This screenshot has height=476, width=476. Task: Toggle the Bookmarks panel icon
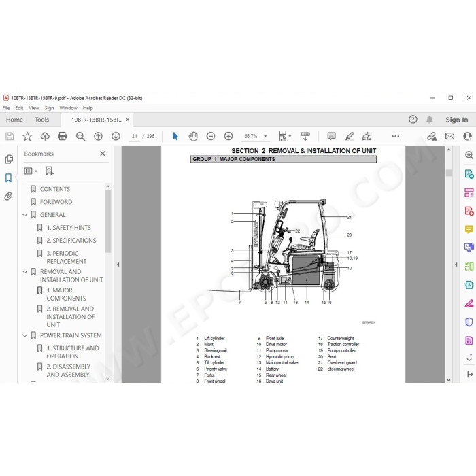8,178
